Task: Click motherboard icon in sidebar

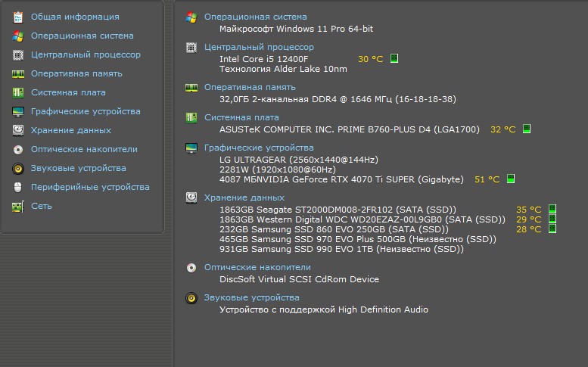Action: click(18, 92)
